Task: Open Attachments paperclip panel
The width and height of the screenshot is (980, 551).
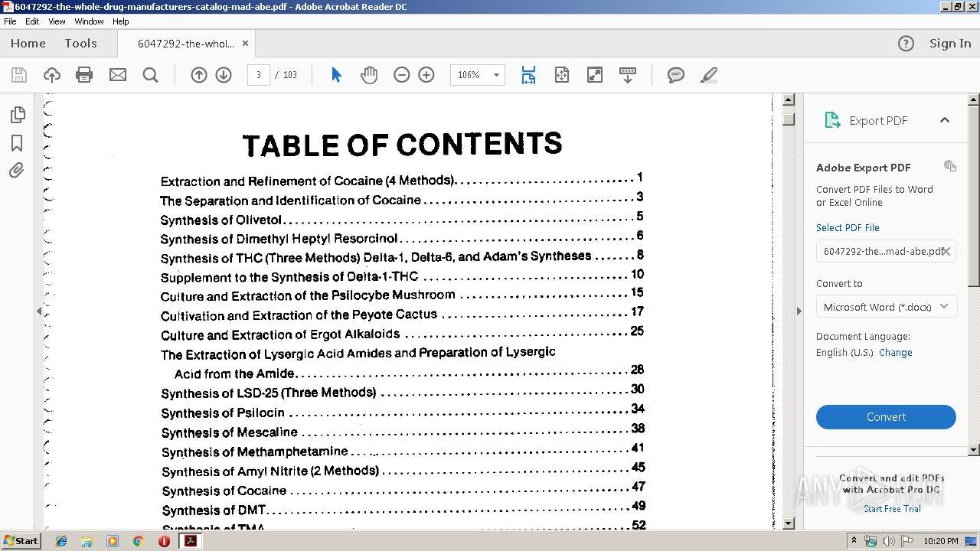Action: click(17, 171)
